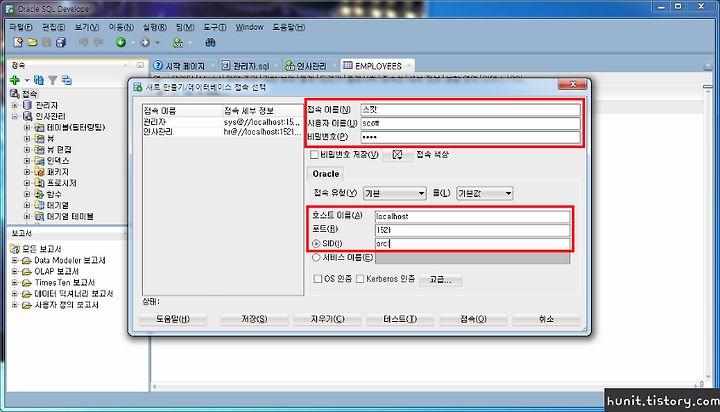Select the 서비스 이름 radio button
This screenshot has width=720, height=412.
pyautogui.click(x=316, y=258)
